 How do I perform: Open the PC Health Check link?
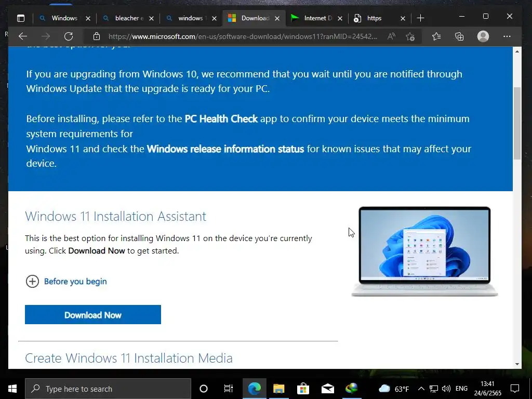click(221, 119)
